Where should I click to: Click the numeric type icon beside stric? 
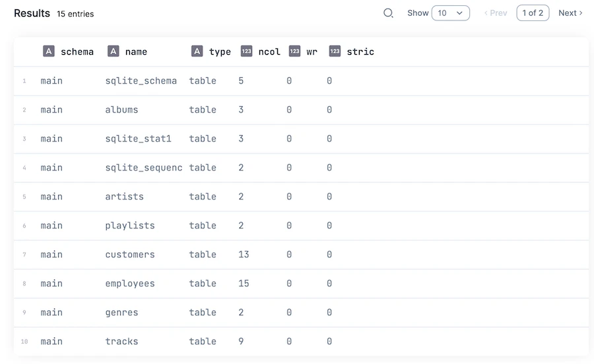335,51
